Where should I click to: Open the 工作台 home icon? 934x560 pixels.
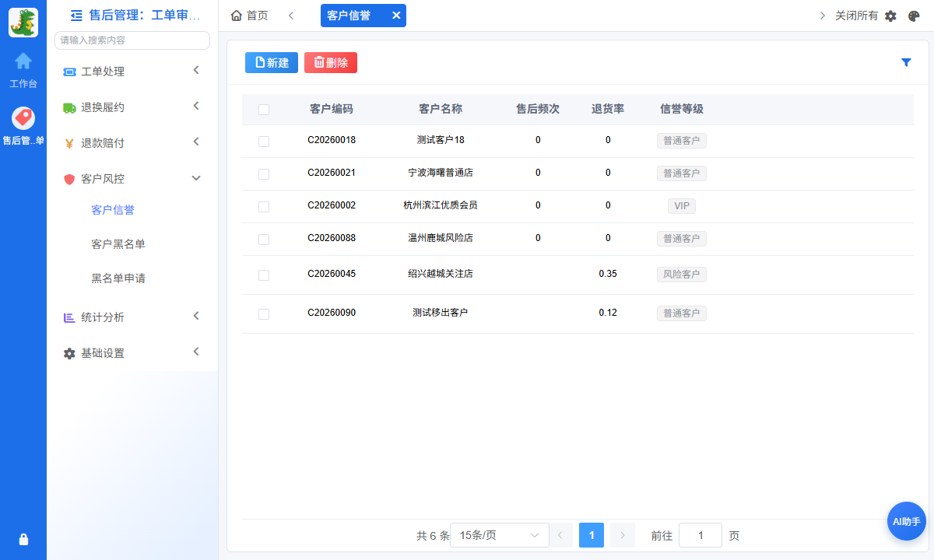[23, 61]
